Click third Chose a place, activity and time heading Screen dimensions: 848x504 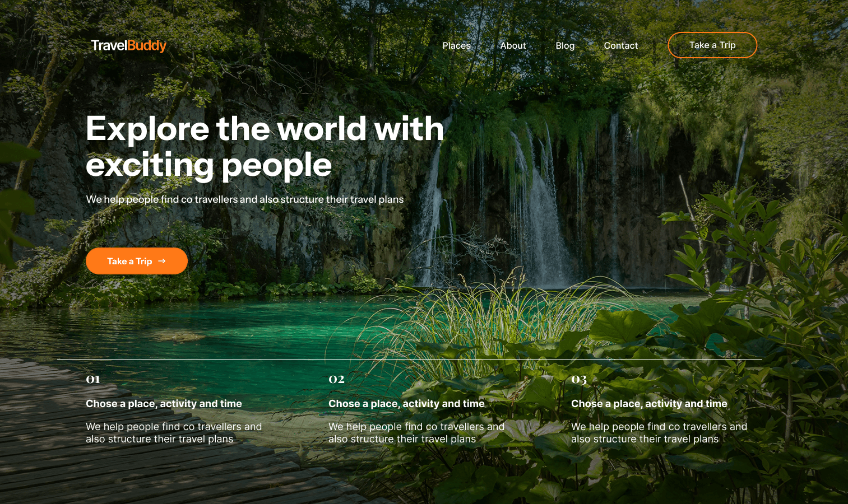click(x=649, y=404)
